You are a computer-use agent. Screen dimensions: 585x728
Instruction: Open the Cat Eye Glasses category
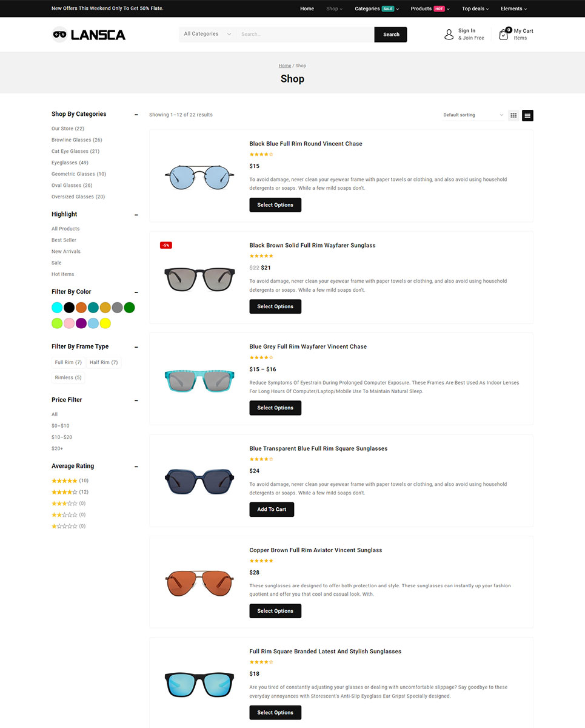[x=75, y=151]
